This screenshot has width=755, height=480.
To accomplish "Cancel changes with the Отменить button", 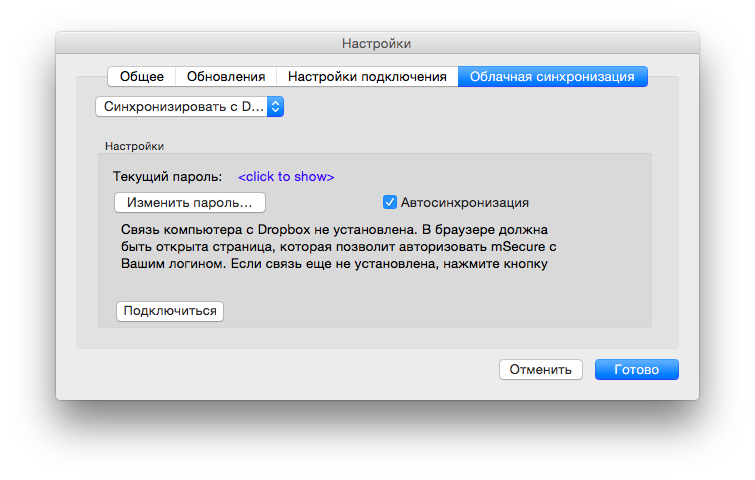I will 540,369.
